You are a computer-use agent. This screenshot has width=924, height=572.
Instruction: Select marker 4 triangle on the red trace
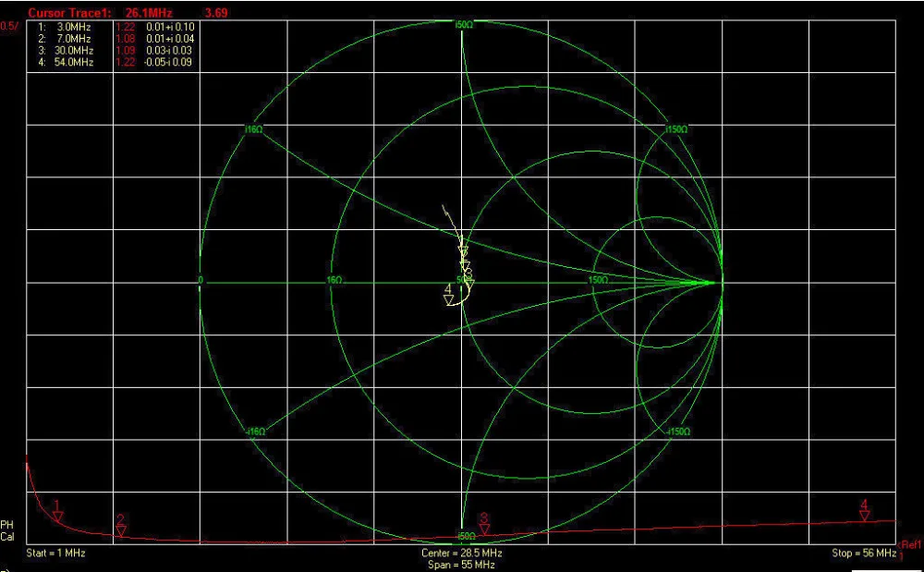click(865, 516)
